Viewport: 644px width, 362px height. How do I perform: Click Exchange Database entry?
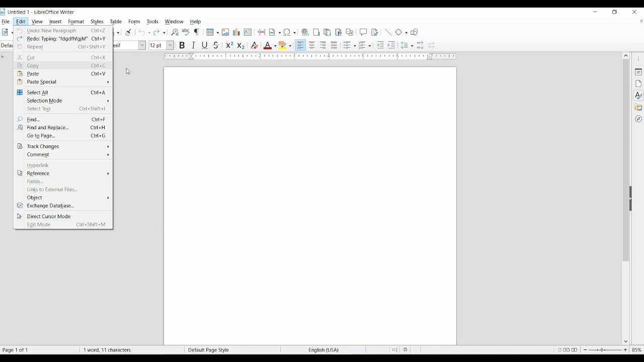(63, 206)
